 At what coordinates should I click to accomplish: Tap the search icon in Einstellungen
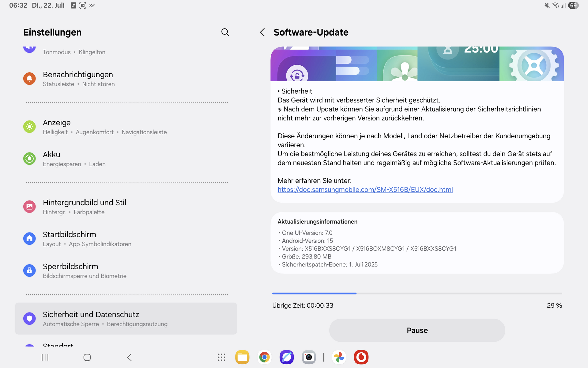tap(225, 32)
